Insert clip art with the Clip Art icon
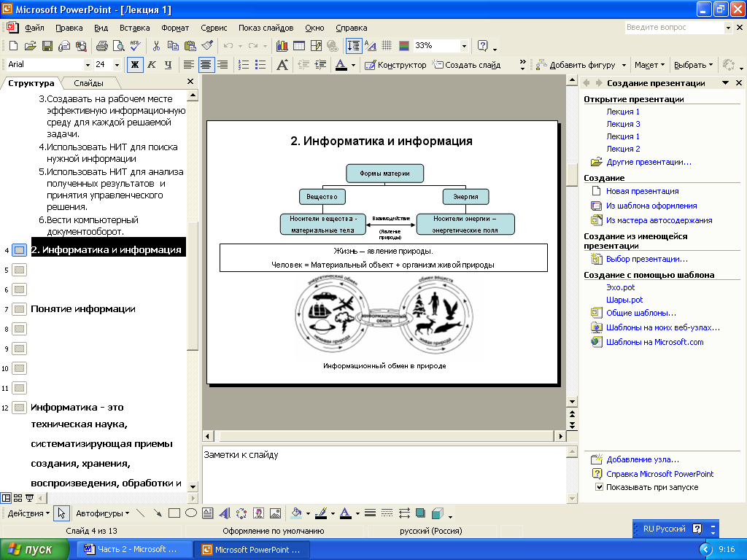The image size is (747, 560). click(x=258, y=513)
